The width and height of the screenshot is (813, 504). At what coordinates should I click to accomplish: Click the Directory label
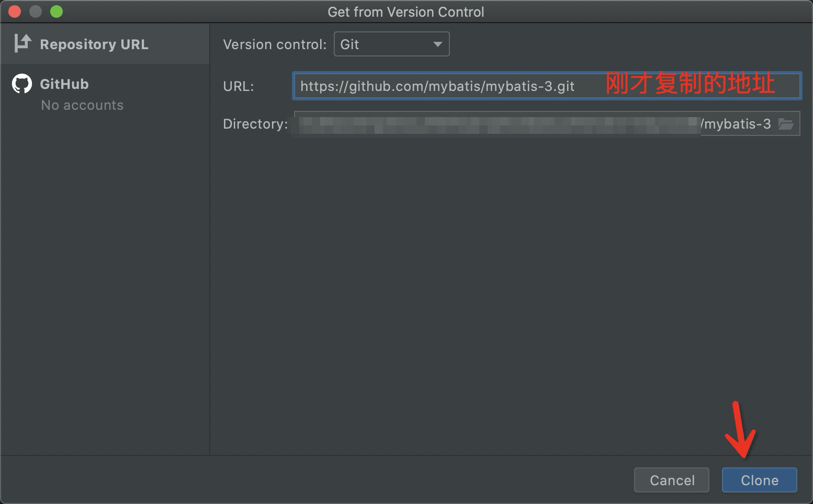[255, 124]
